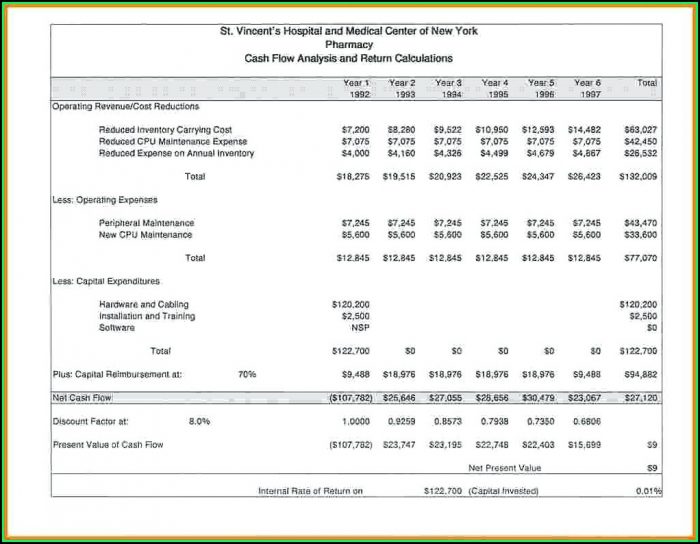Select the $23,747 present value

click(x=399, y=444)
